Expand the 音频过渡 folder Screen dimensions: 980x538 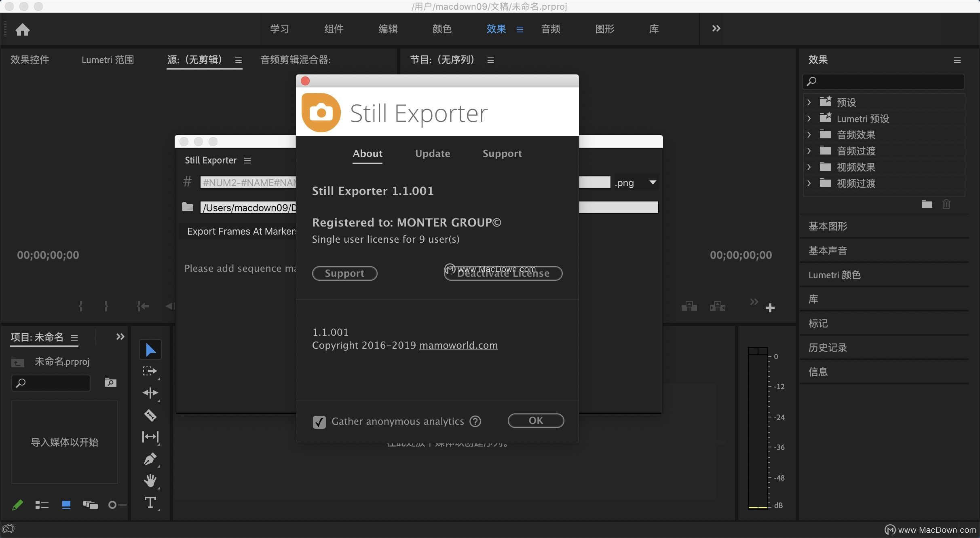pos(809,151)
